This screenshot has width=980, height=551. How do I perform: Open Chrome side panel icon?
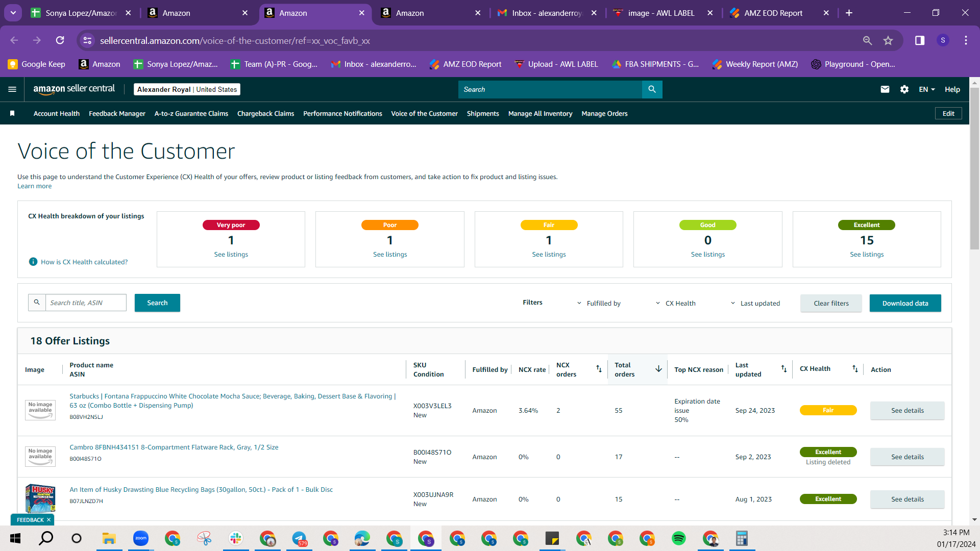(x=920, y=40)
